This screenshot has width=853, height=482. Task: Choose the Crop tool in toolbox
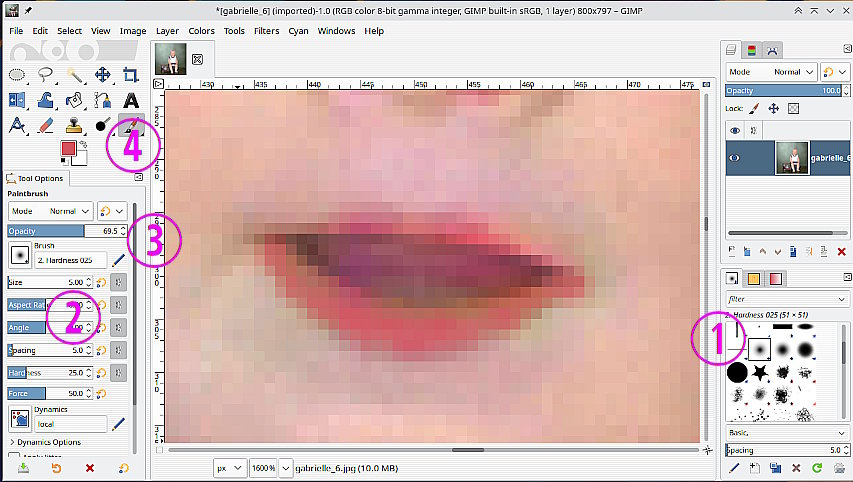coord(131,75)
